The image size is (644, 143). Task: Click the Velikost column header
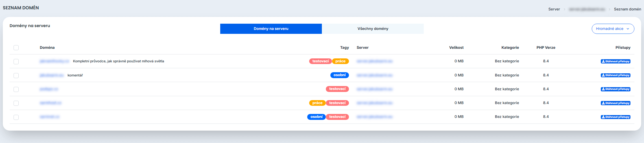tap(456, 48)
